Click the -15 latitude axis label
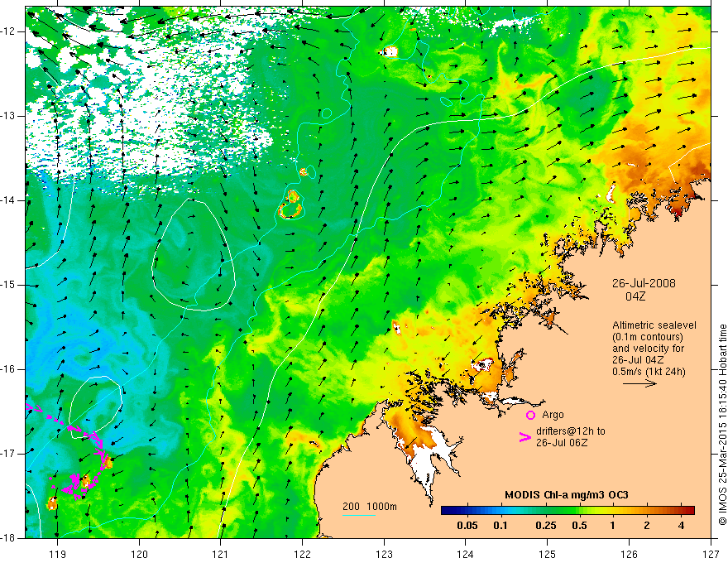Viewport: 728px width, 563px height. [9, 285]
